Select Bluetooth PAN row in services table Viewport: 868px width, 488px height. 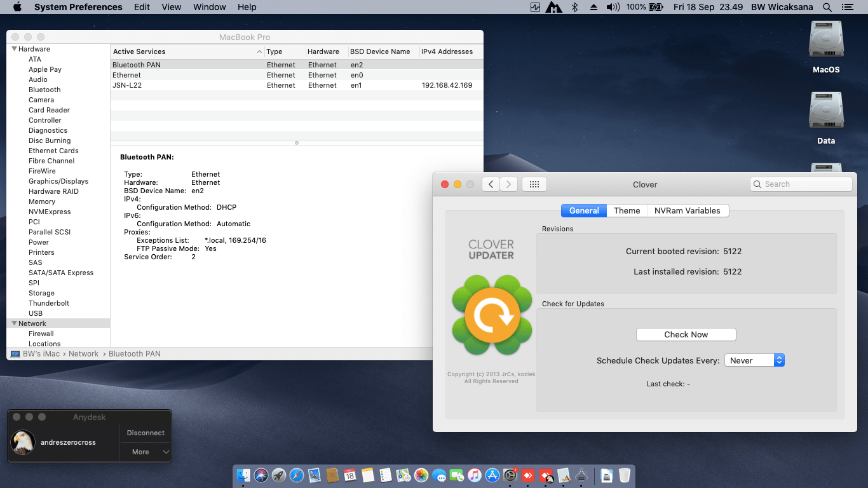pos(297,65)
